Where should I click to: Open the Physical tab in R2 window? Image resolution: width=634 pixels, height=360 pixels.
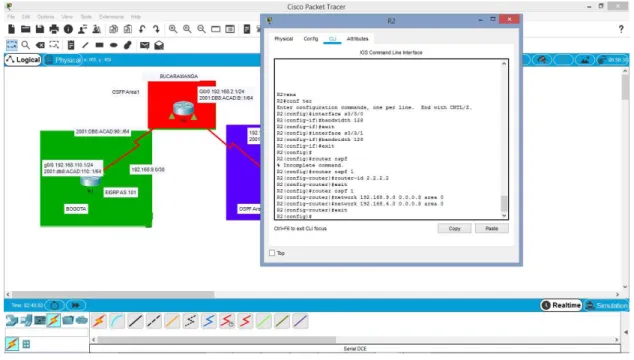tap(283, 39)
